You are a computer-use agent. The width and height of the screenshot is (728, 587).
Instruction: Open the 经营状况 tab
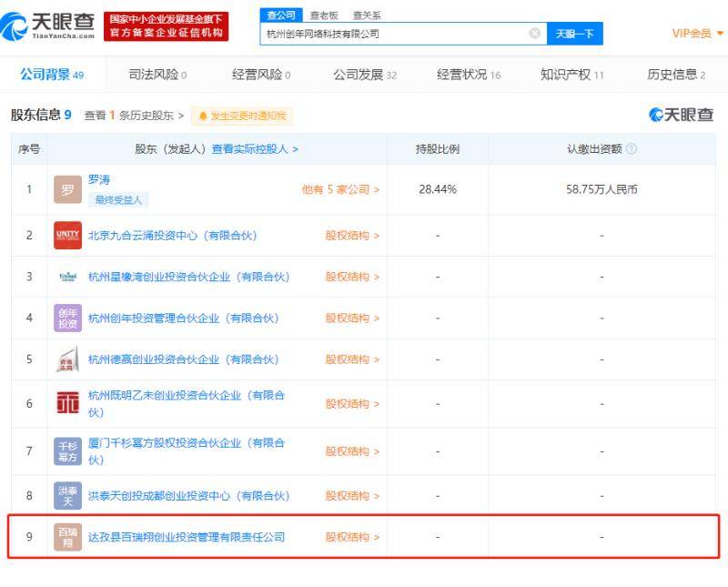pyautogui.click(x=469, y=75)
